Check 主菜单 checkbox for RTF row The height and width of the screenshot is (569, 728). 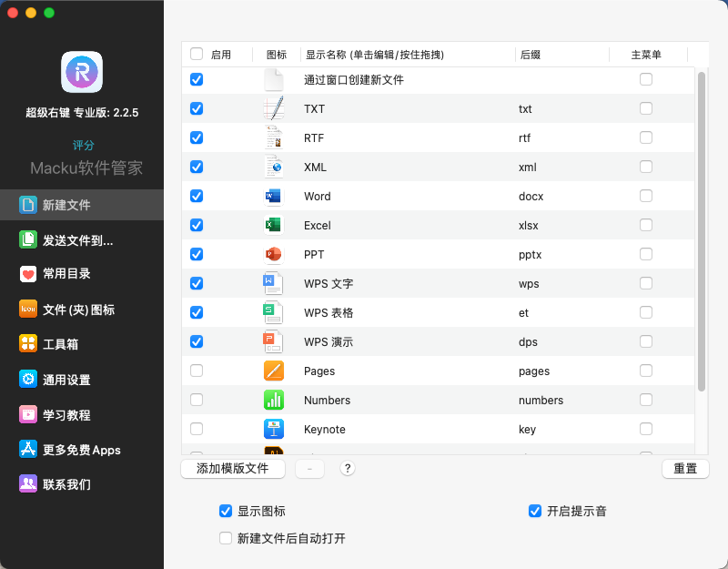[646, 137]
